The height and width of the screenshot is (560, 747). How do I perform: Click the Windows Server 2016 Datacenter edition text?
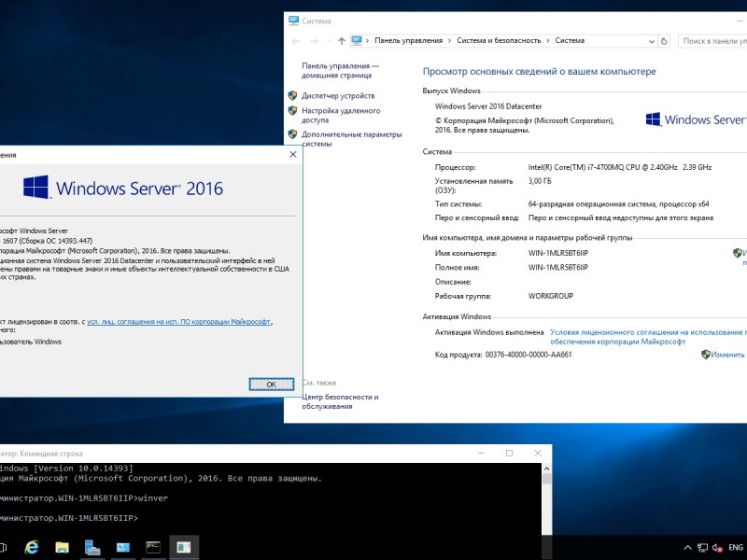click(487, 106)
